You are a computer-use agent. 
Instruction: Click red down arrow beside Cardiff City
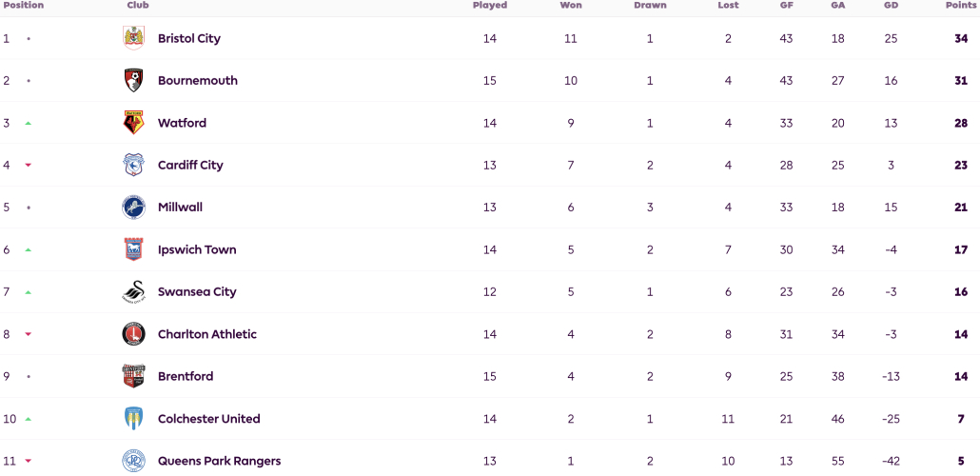click(29, 165)
